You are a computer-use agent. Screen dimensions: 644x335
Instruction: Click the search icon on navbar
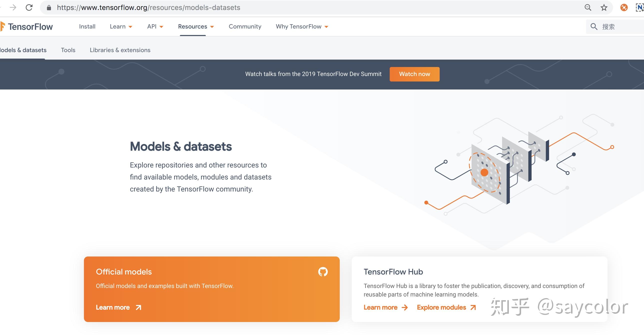593,26
